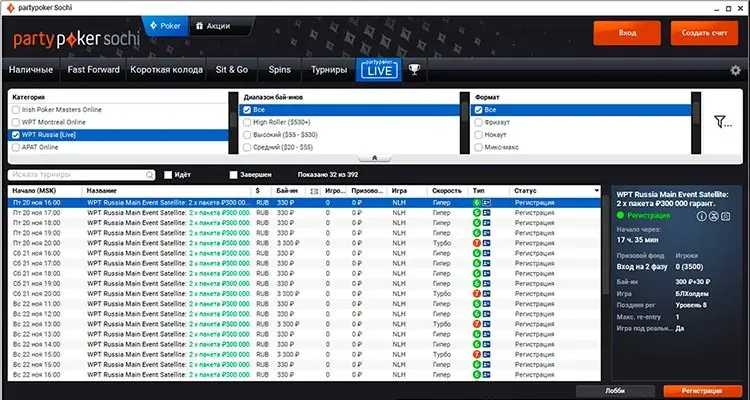Image resolution: width=750 pixels, height=400 pixels.
Task: Open the Статус column dropdown arrow
Action: [x=596, y=191]
